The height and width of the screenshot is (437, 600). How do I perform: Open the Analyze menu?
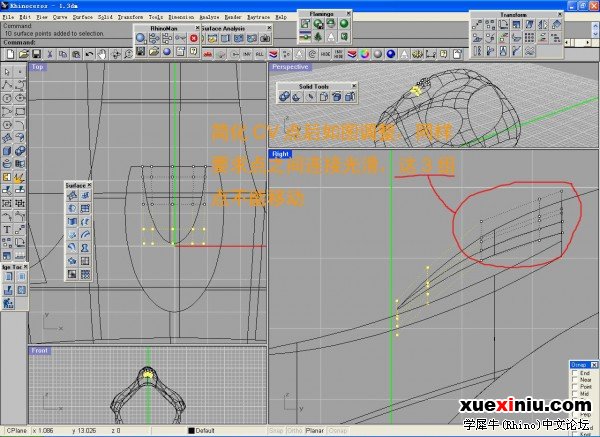tap(209, 17)
